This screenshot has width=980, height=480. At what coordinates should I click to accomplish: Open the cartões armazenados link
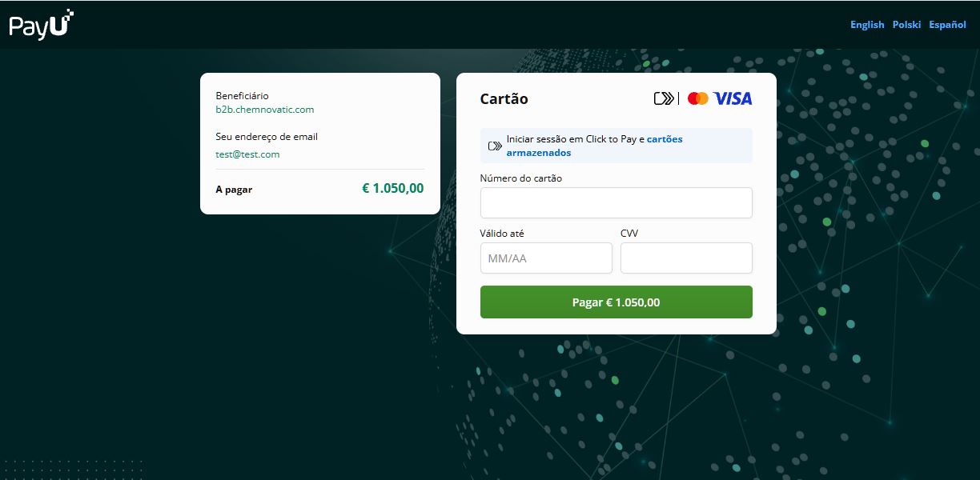(x=595, y=146)
